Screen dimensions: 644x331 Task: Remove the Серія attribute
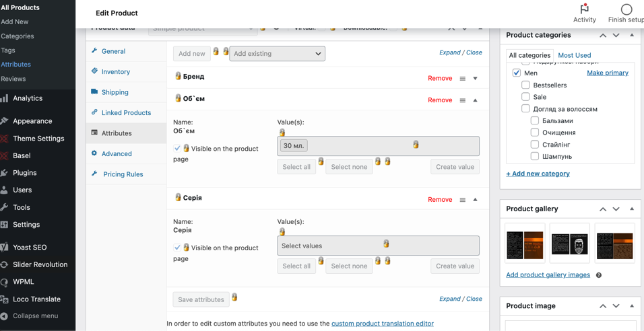(x=440, y=200)
